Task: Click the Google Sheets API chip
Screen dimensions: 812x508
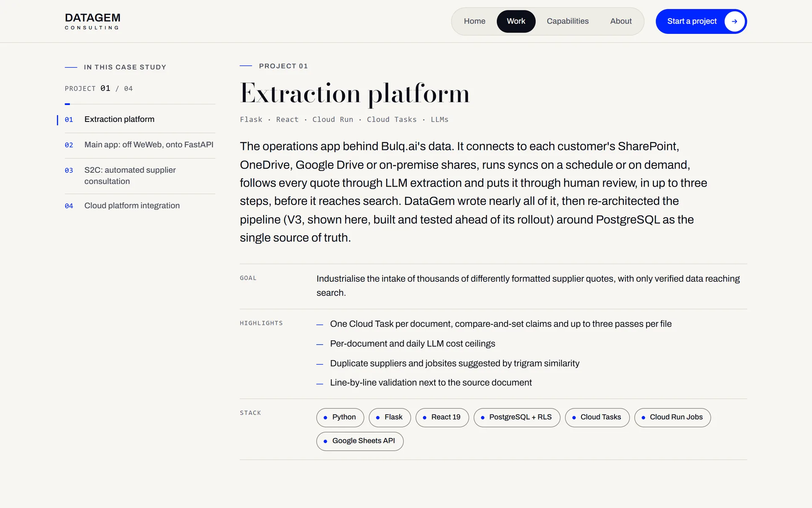Action: [x=360, y=441]
